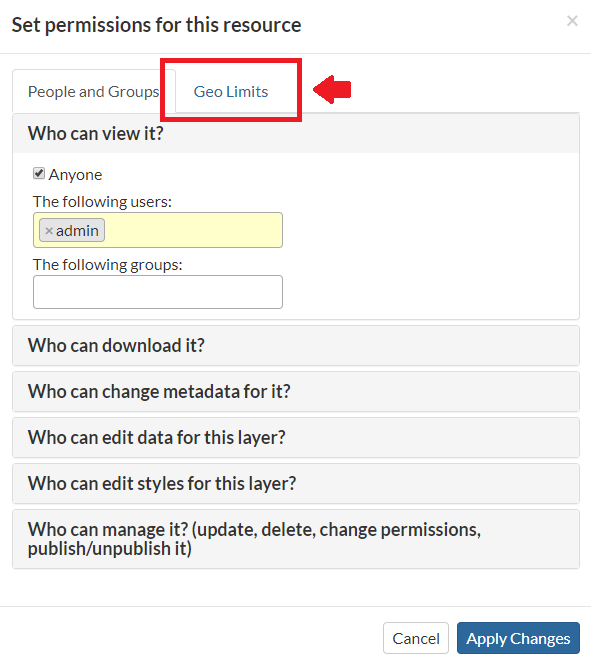Close the permissions dialog with the X

pos(572,21)
